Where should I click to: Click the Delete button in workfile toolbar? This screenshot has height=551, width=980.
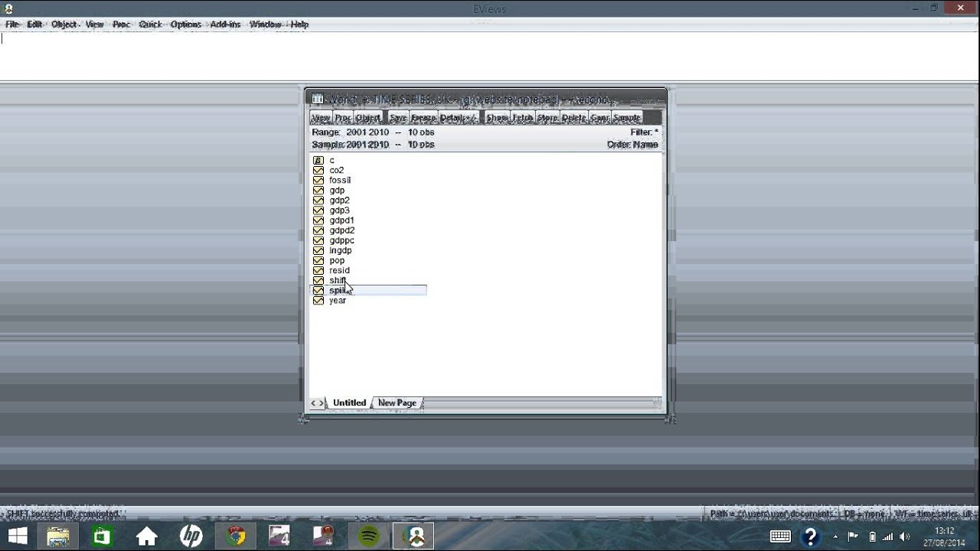pyautogui.click(x=573, y=117)
